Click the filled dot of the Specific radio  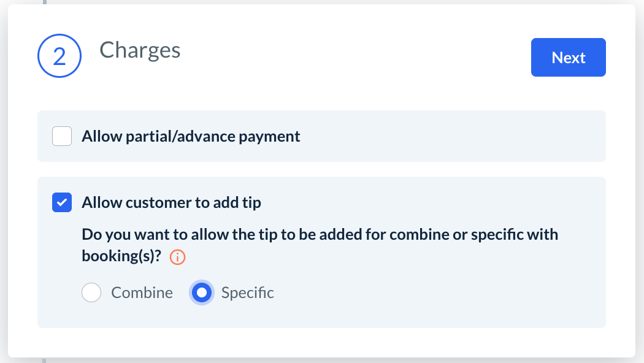(x=201, y=293)
